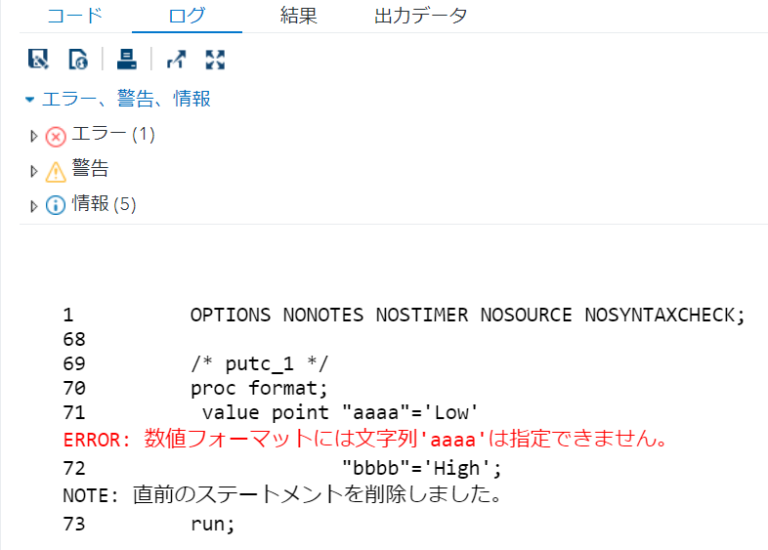Expand the 情報 (5) tree arrow
This screenshot has height=550, width=768.
pos(34,206)
